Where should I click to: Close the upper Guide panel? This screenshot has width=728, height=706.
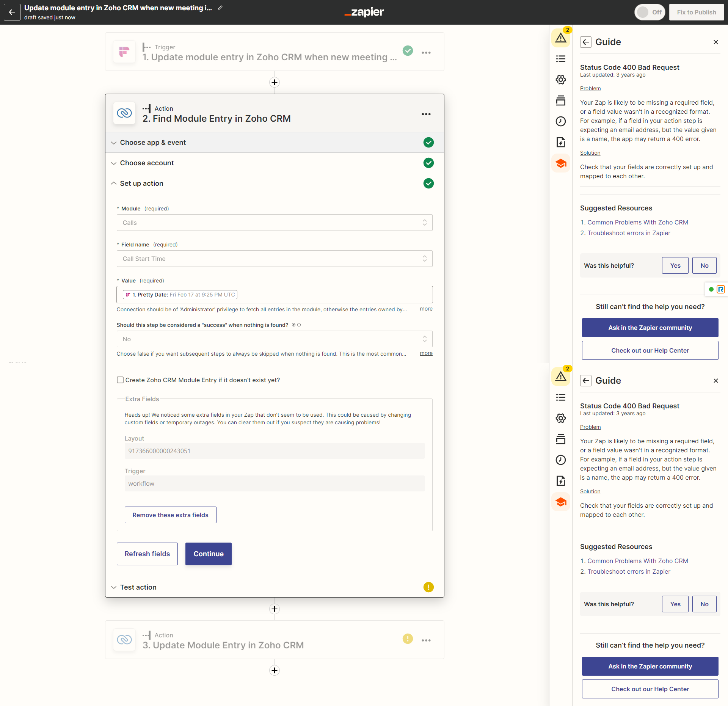[716, 42]
